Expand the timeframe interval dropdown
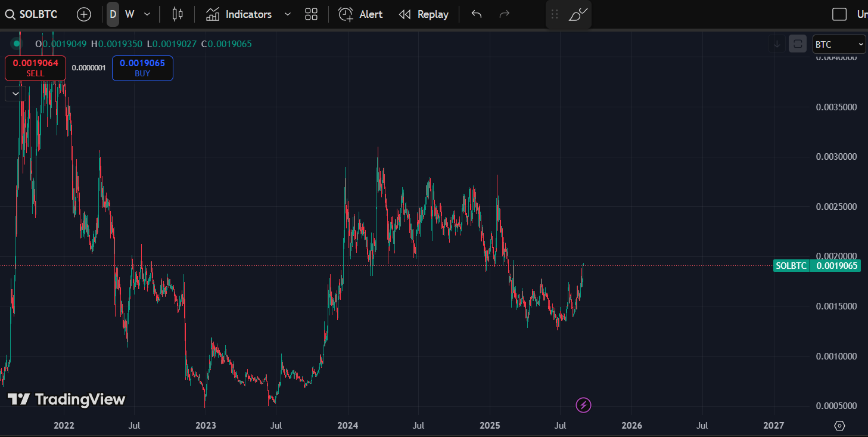 pyautogui.click(x=147, y=14)
